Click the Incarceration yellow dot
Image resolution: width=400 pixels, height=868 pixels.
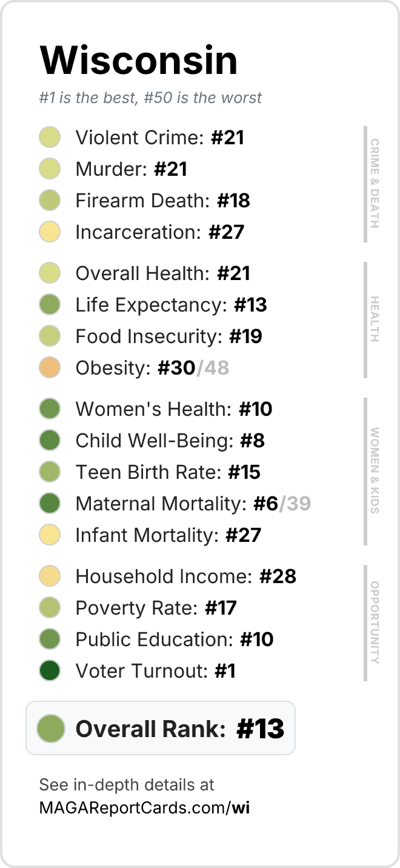[x=50, y=232]
